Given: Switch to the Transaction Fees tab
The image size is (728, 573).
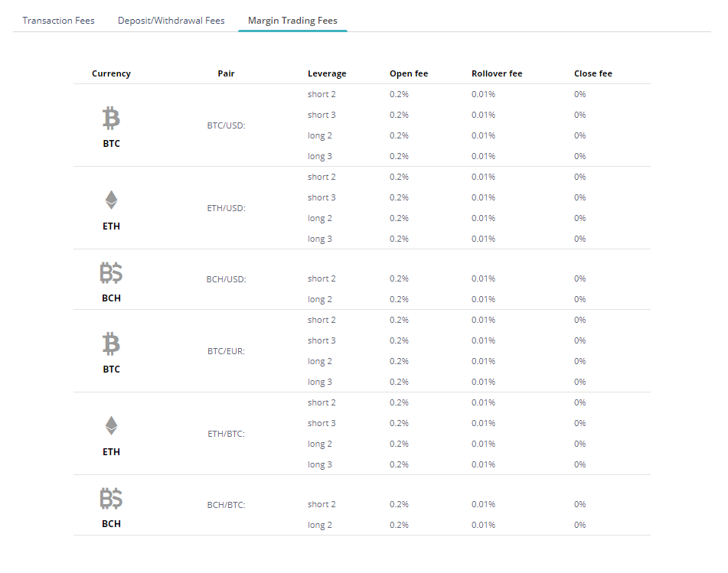Looking at the screenshot, I should pyautogui.click(x=59, y=21).
